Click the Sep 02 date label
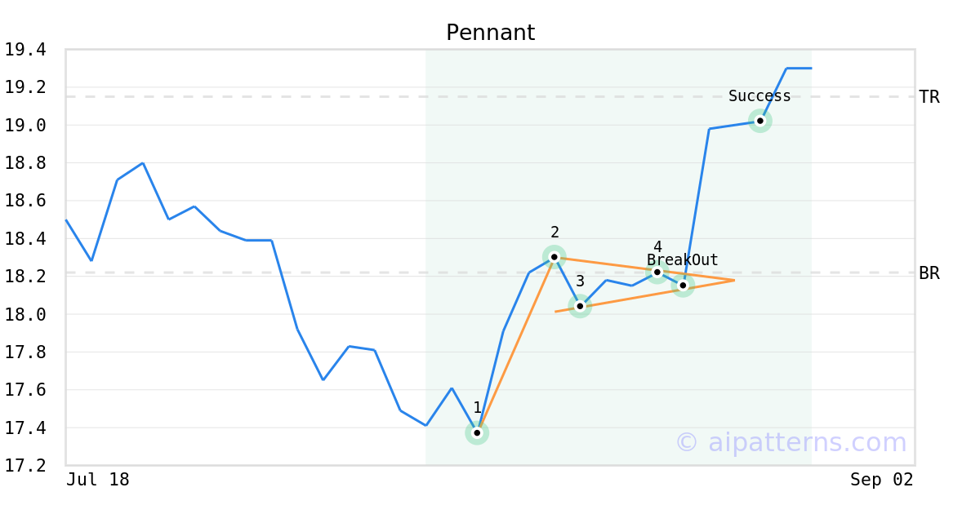Viewport: 980px width, 514px height. pyautogui.click(x=882, y=480)
